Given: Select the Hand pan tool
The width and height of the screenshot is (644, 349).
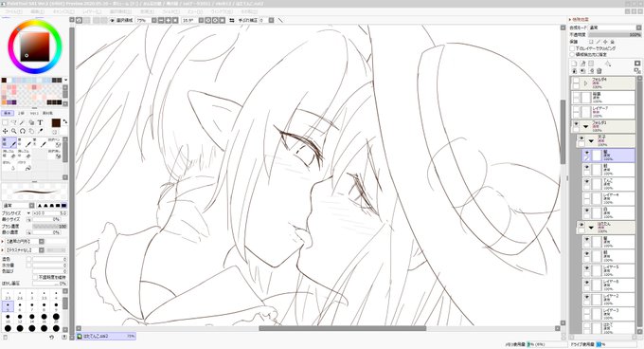Looking at the screenshot, I should 31,131.
